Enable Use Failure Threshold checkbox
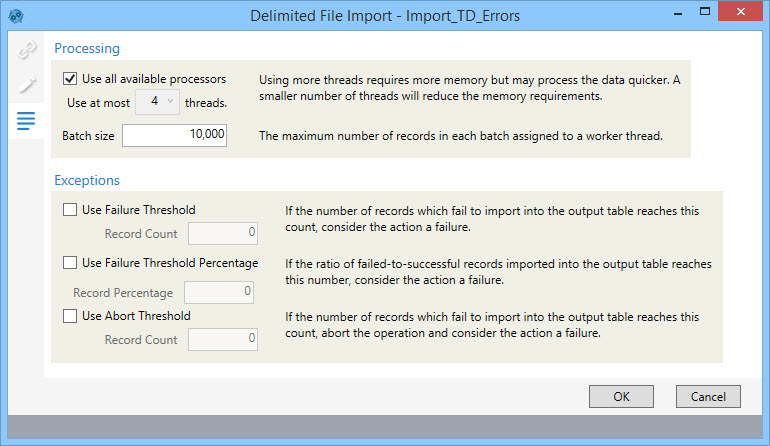 tap(70, 210)
